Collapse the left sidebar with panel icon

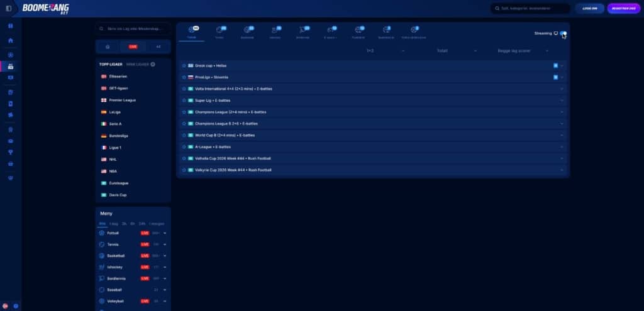8,8
